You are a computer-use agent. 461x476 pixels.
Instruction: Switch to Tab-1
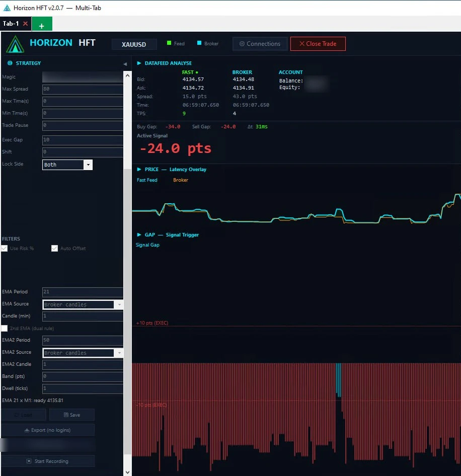pyautogui.click(x=11, y=23)
